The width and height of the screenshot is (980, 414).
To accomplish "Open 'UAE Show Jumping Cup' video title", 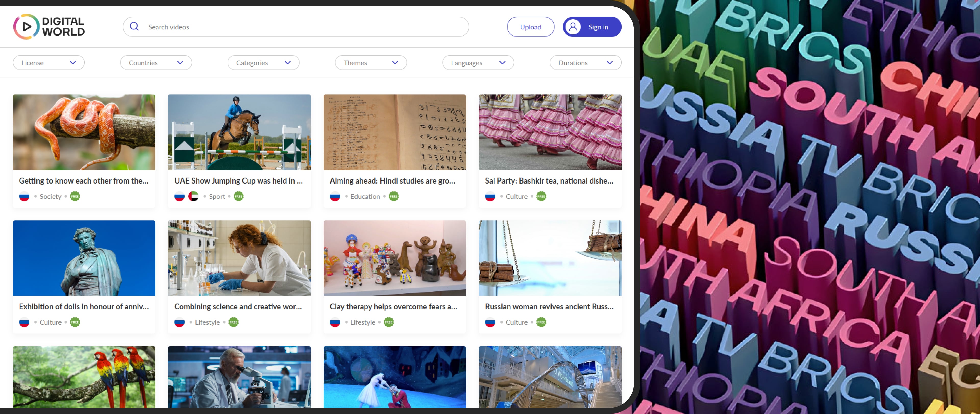I will click(x=239, y=181).
